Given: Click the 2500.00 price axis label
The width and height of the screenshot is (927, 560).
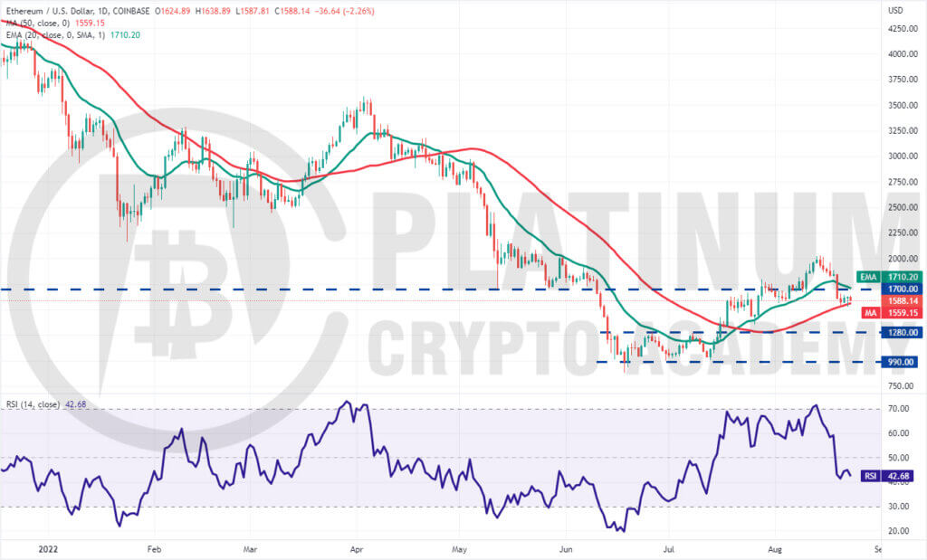Looking at the screenshot, I should [903, 207].
